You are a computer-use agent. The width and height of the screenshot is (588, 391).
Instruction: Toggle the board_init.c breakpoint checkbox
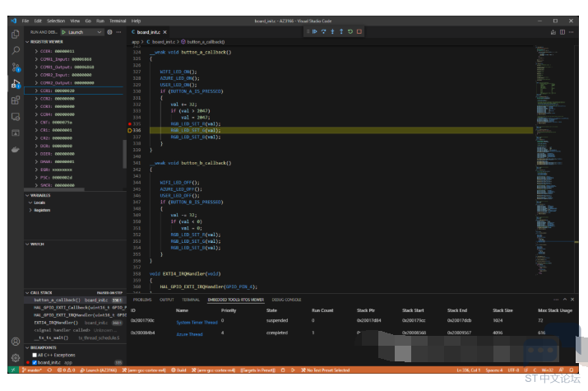pyautogui.click(x=35, y=362)
